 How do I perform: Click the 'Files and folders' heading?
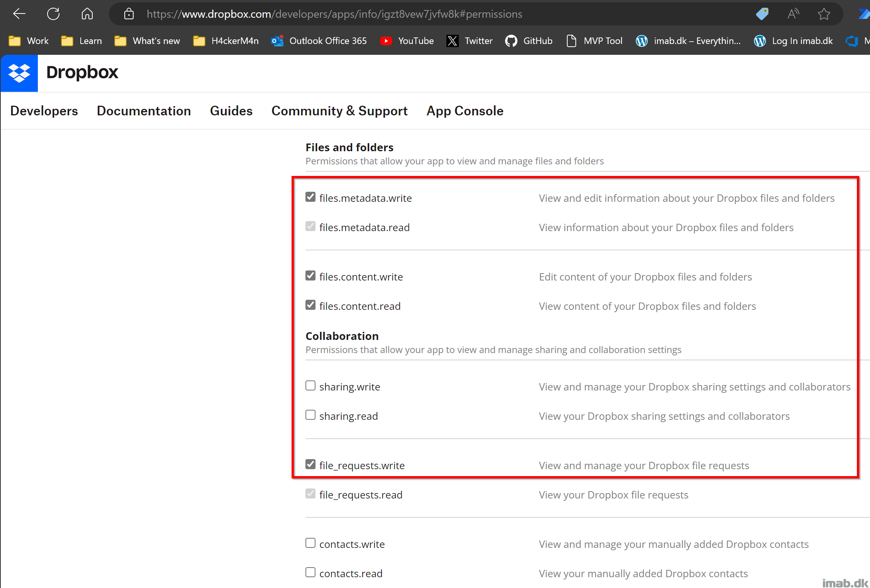[x=349, y=147]
